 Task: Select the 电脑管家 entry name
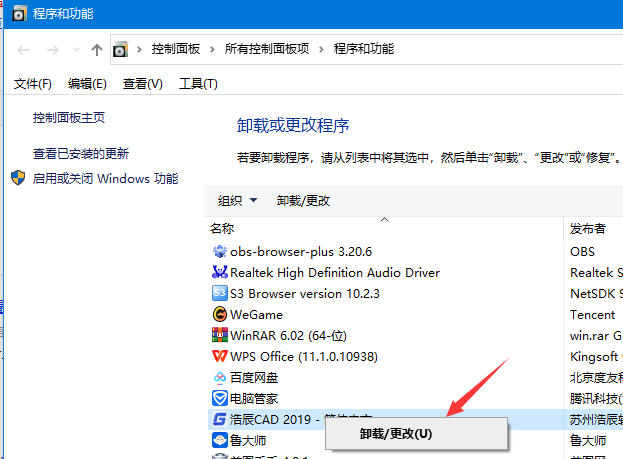[254, 399]
